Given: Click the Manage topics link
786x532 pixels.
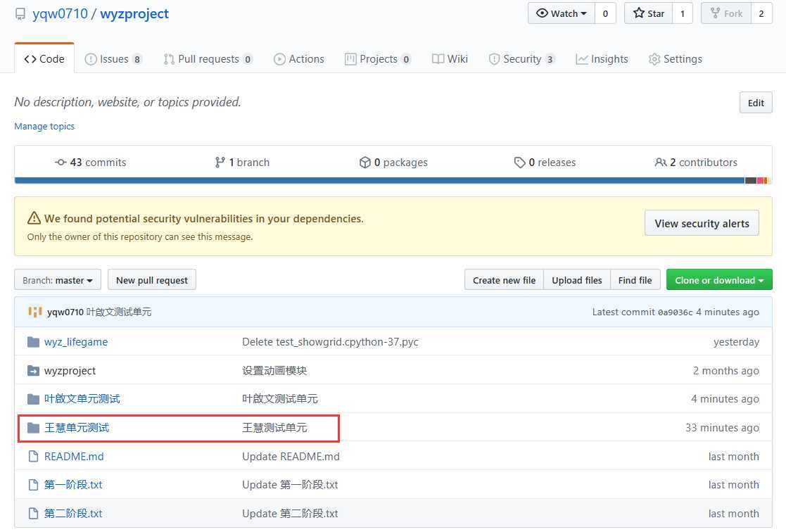Looking at the screenshot, I should (44, 127).
